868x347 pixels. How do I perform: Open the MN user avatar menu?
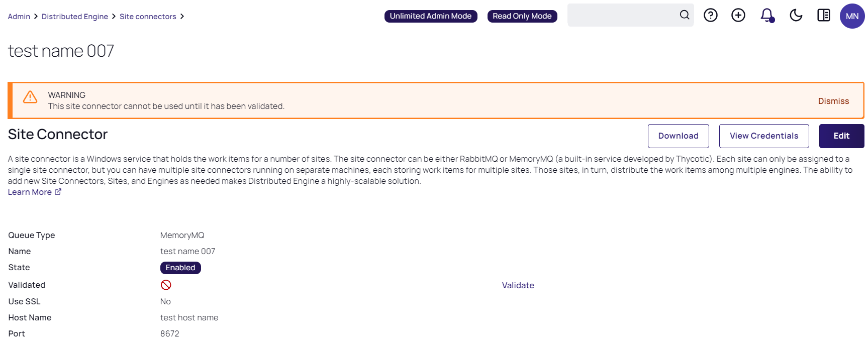point(852,16)
